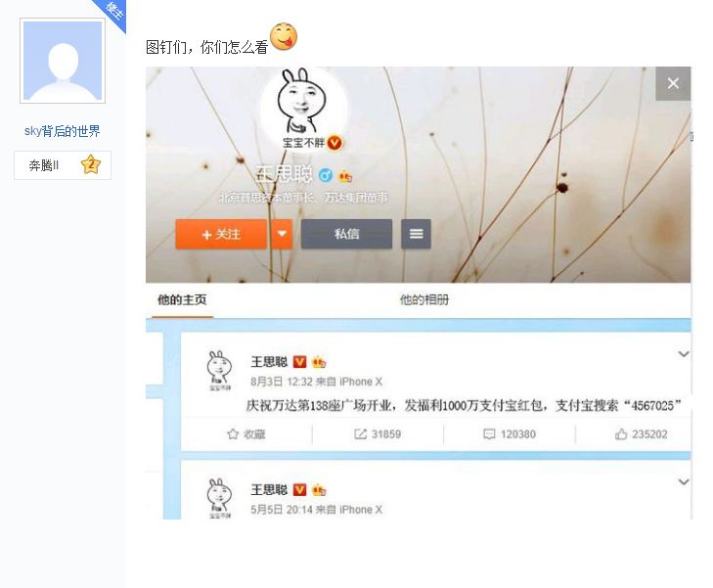
Task: Switch to the 他的相册 tab
Action: tap(423, 299)
